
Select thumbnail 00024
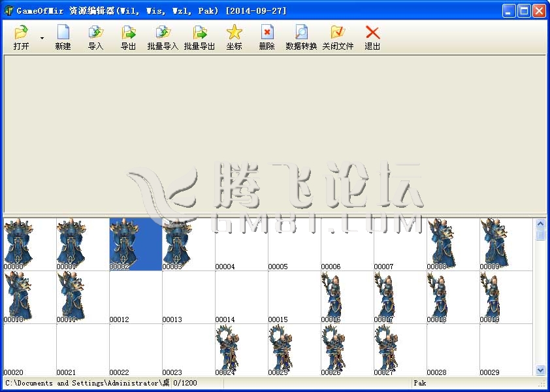click(242, 350)
